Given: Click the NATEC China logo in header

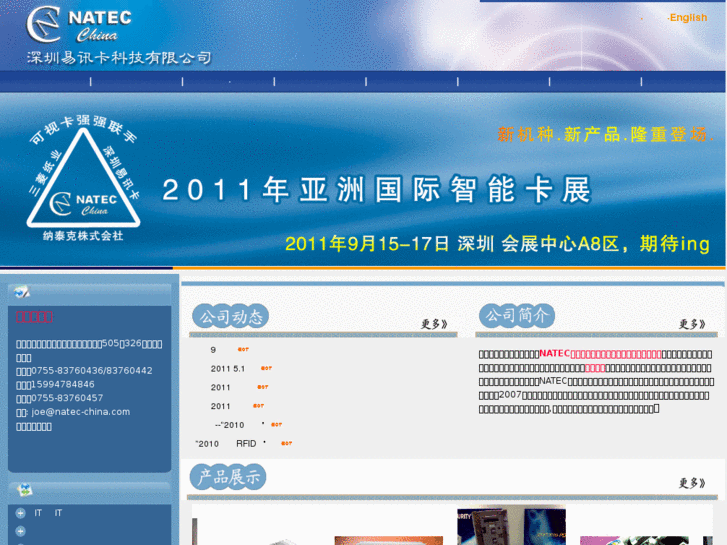Looking at the screenshot, I should pyautogui.click(x=79, y=24).
